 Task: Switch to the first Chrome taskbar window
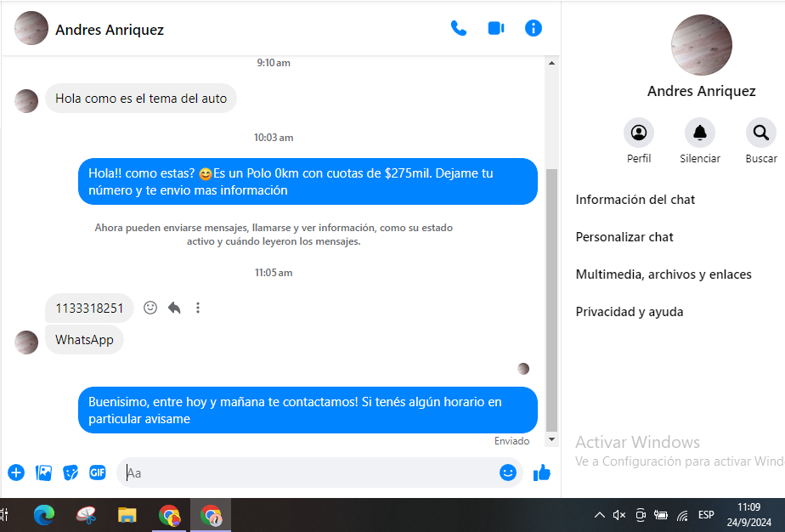point(169,515)
